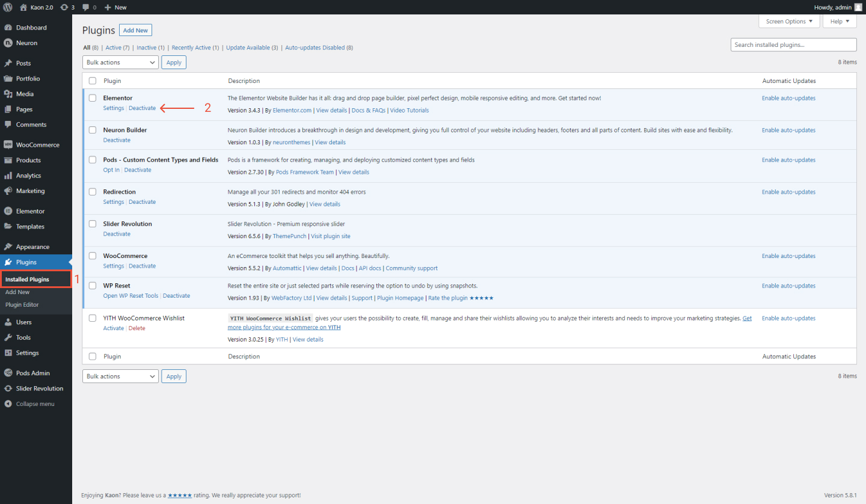Click the Neuron sidebar icon
The width and height of the screenshot is (866, 504).
tap(8, 43)
